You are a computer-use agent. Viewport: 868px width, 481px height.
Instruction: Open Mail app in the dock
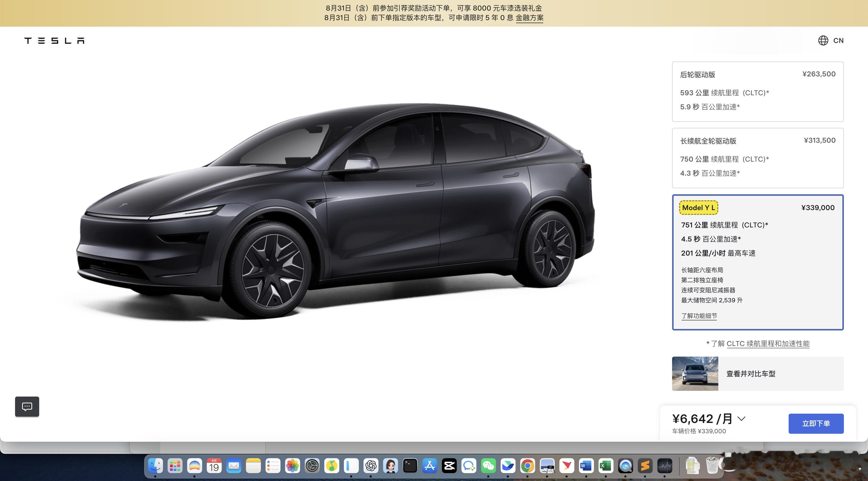pyautogui.click(x=234, y=466)
